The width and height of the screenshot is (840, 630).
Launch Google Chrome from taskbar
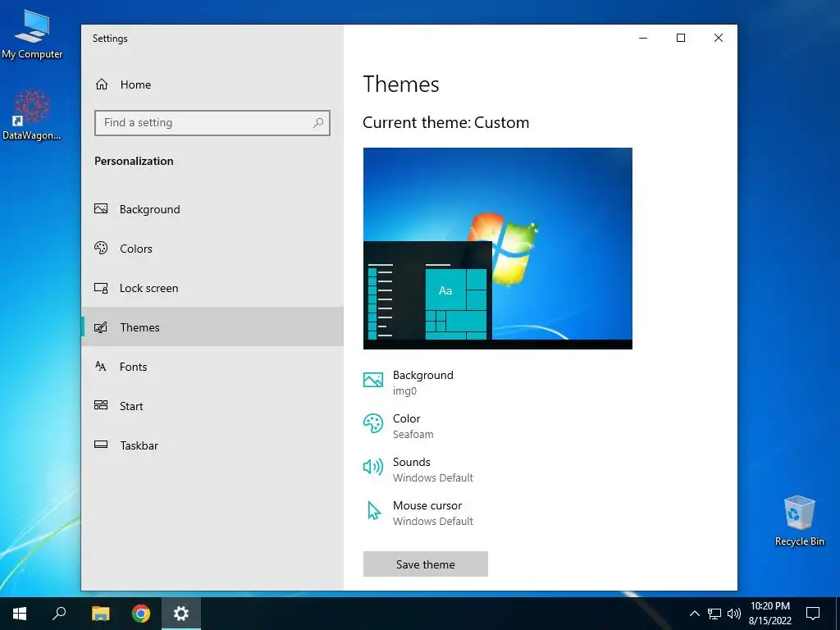pyautogui.click(x=141, y=614)
